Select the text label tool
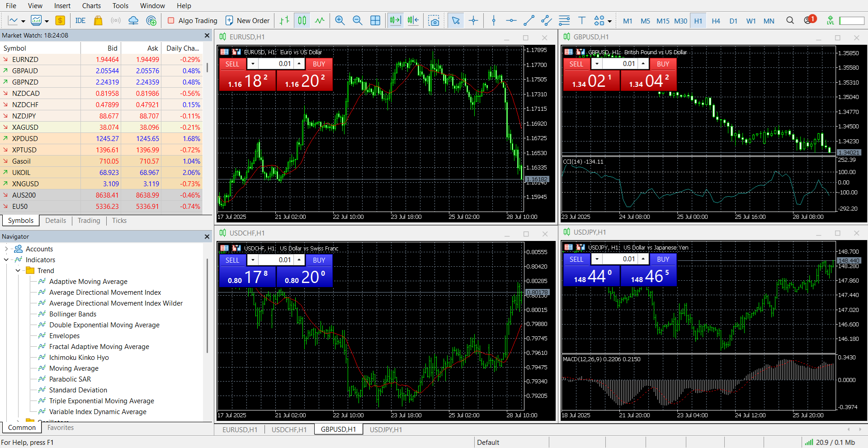Image resolution: width=868 pixels, height=448 pixels. coord(582,21)
